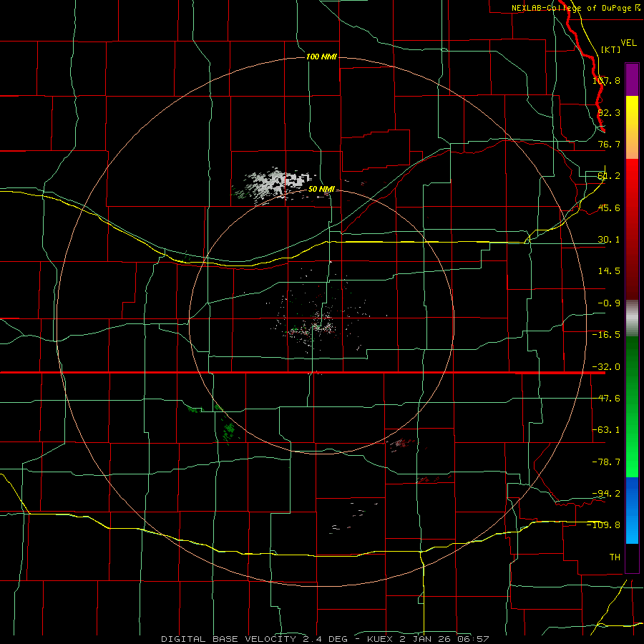Click the blue segment of color bar
The image size is (644, 644).
pos(632,510)
